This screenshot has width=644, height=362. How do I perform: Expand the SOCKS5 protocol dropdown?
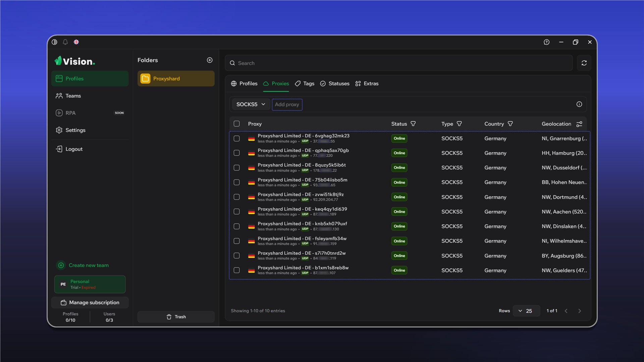click(251, 104)
